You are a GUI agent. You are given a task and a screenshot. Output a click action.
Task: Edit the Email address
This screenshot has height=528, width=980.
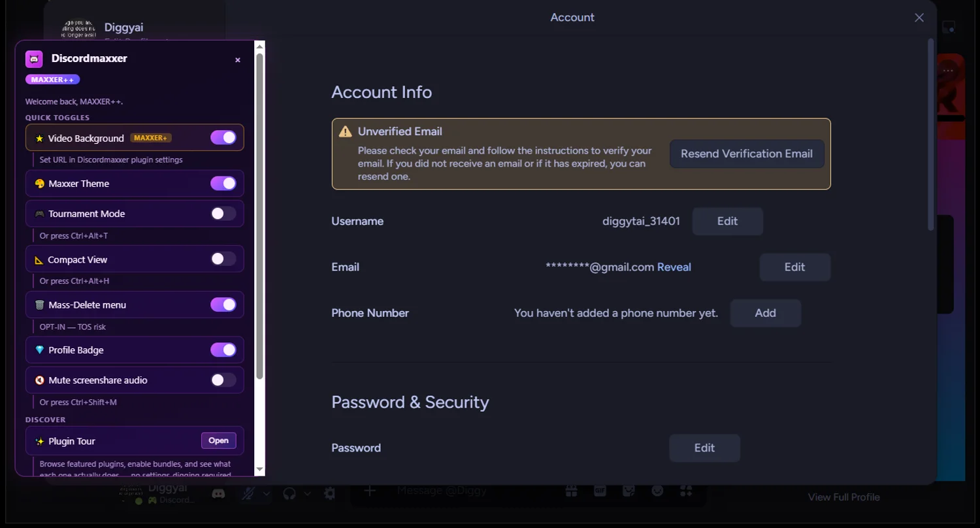794,267
